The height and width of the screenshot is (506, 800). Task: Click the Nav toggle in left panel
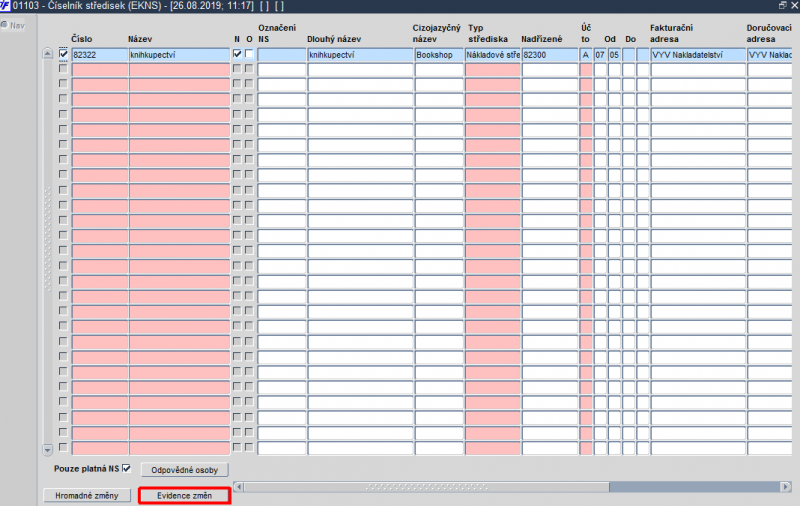click(x=13, y=25)
